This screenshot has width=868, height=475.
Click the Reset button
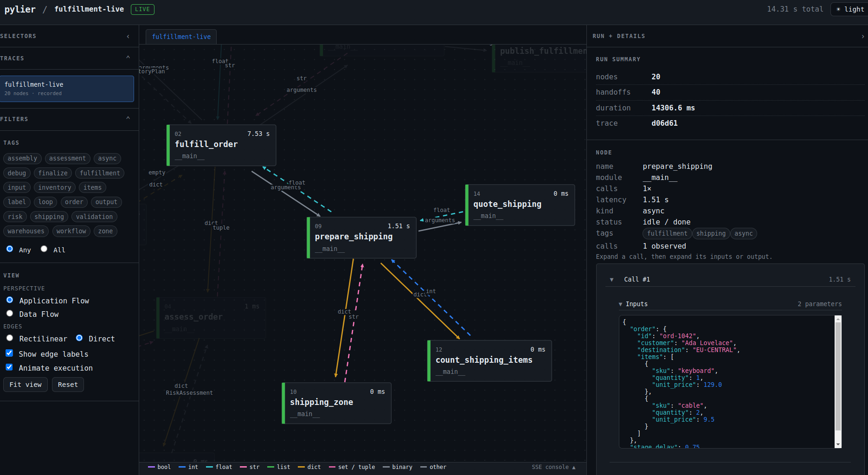pyautogui.click(x=68, y=385)
